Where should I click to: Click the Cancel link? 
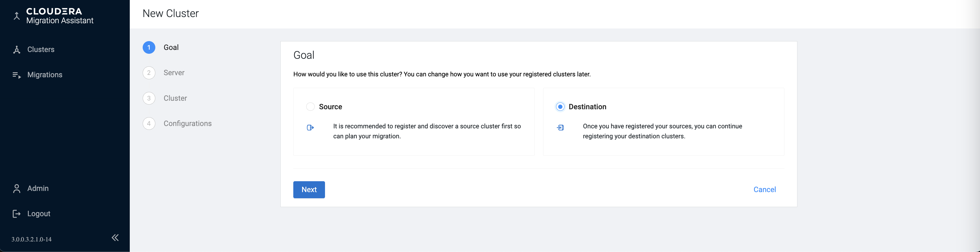coord(764,189)
